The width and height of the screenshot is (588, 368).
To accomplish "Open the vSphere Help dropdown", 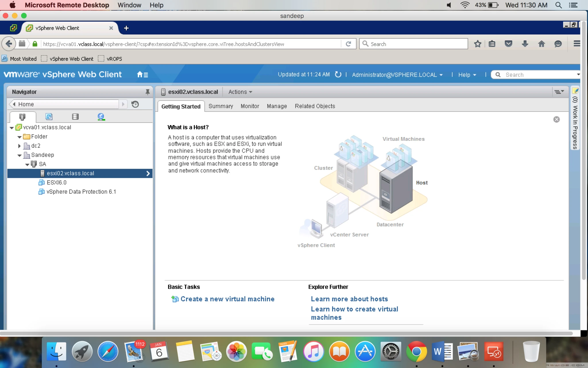I will click(467, 75).
